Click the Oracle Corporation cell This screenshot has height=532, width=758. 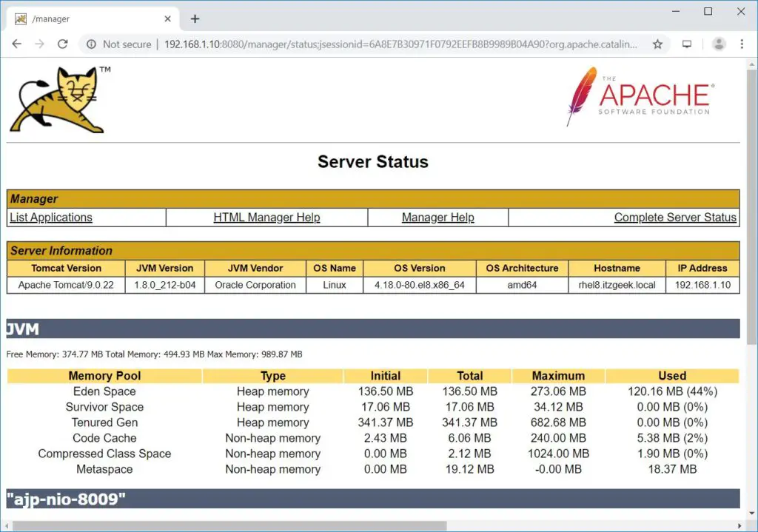255,285
